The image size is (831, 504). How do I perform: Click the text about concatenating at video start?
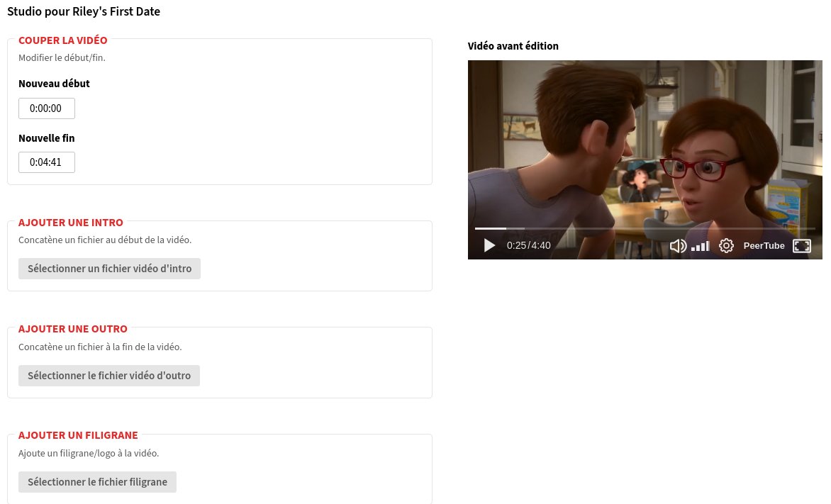(x=105, y=240)
